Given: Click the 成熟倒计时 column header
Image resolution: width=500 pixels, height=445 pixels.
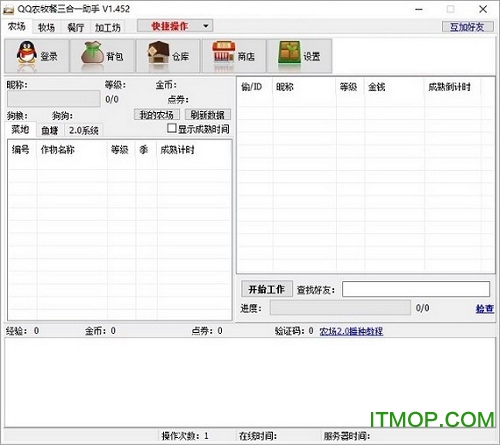Looking at the screenshot, I should 453,87.
